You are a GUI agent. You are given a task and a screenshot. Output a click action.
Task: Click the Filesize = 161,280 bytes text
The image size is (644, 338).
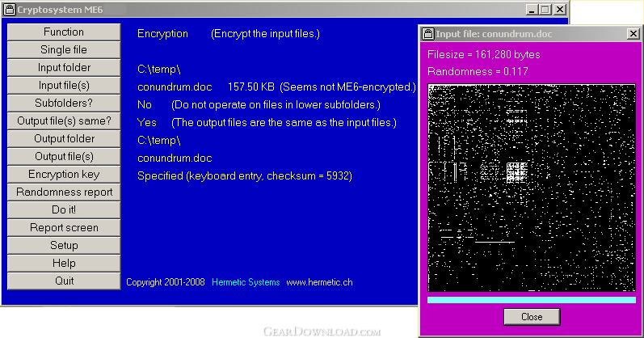click(484, 55)
